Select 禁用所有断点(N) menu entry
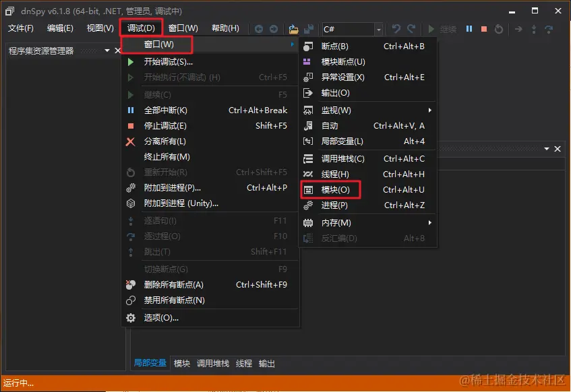Viewport: 571px width, 392px height. pos(210,300)
